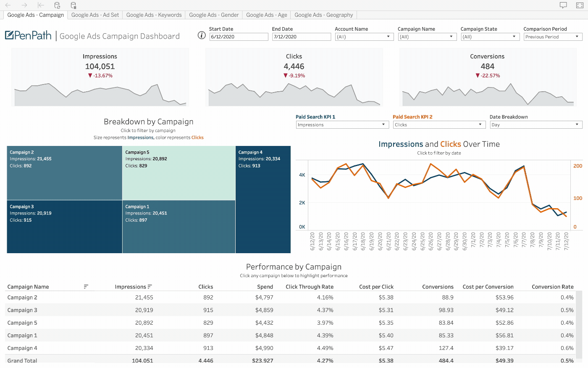
Task: Click the redo forward arrow icon
Action: 24,5
